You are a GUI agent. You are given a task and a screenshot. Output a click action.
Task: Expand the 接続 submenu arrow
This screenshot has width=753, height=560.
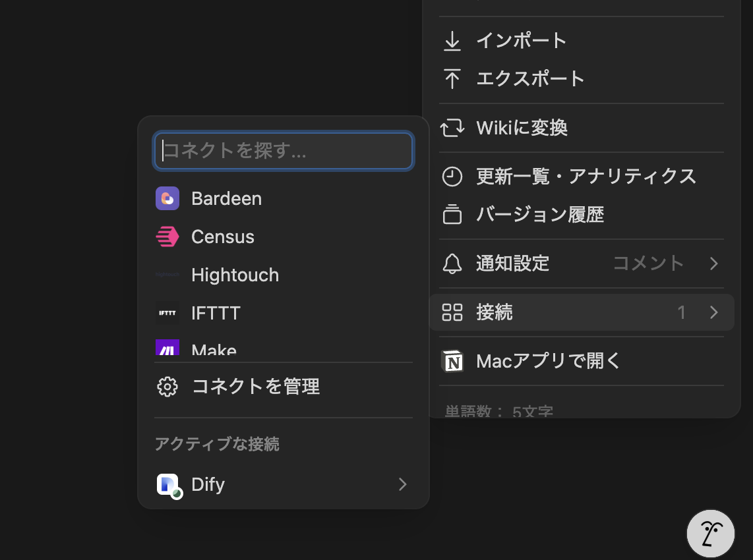click(x=713, y=312)
